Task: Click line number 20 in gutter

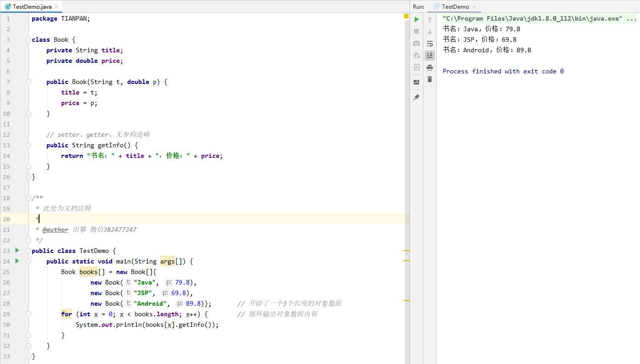Action: point(6,219)
